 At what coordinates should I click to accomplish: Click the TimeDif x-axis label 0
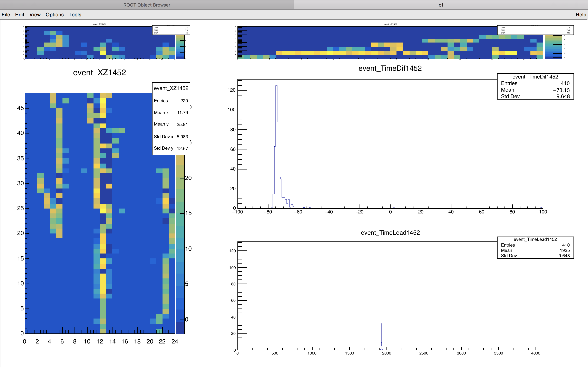click(x=390, y=212)
